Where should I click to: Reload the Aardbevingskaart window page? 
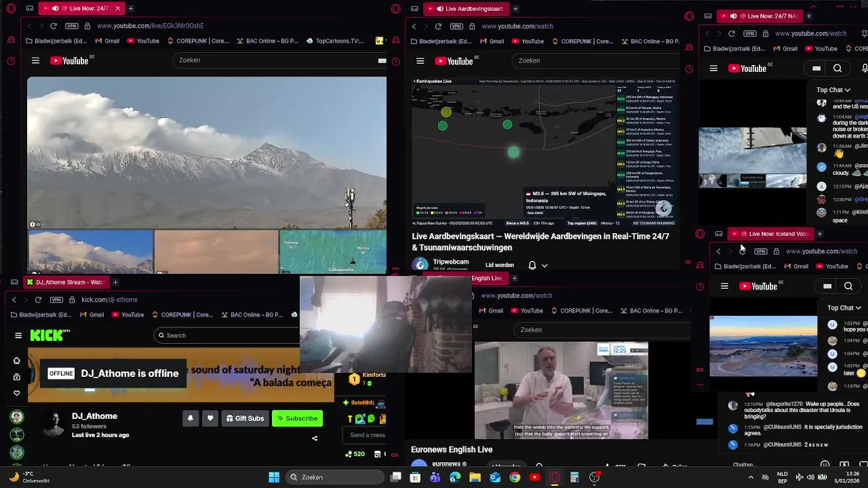[438, 26]
